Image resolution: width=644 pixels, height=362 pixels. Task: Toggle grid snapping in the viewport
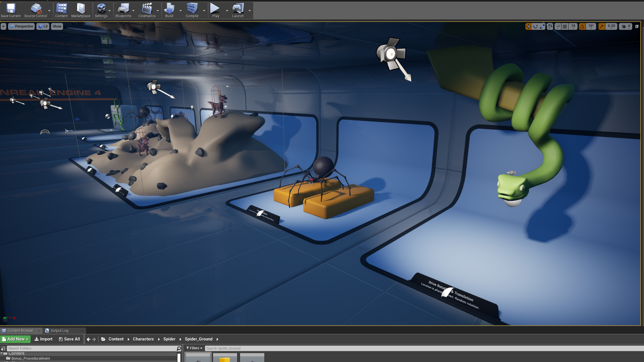[565, 26]
